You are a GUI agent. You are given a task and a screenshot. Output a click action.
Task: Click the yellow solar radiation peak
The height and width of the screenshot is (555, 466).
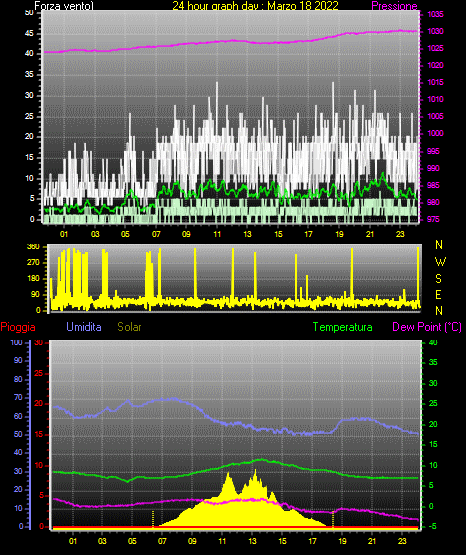[255, 471]
